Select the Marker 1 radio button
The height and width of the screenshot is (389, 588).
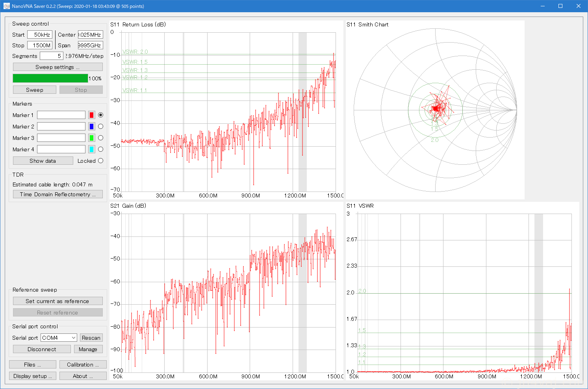tap(101, 115)
